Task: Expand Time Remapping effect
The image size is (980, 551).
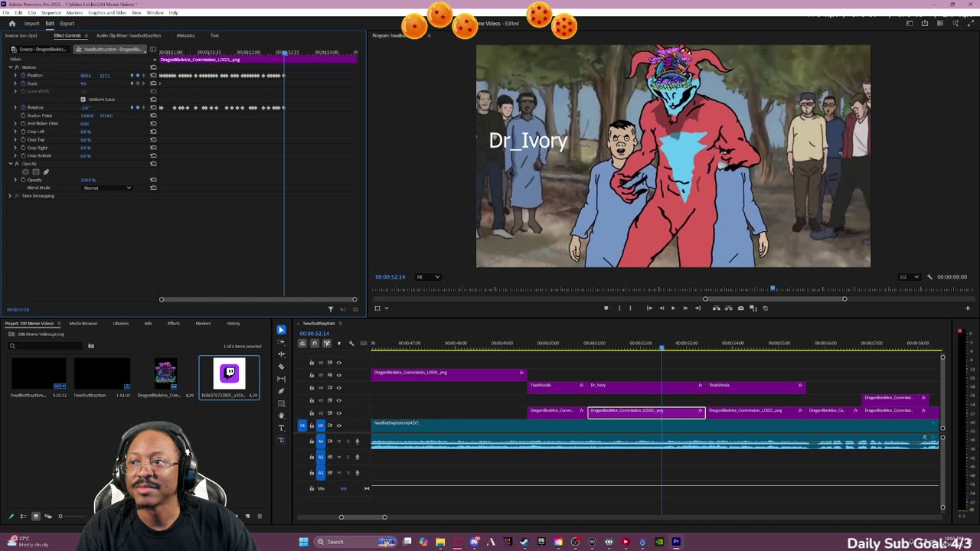Action: (10, 196)
